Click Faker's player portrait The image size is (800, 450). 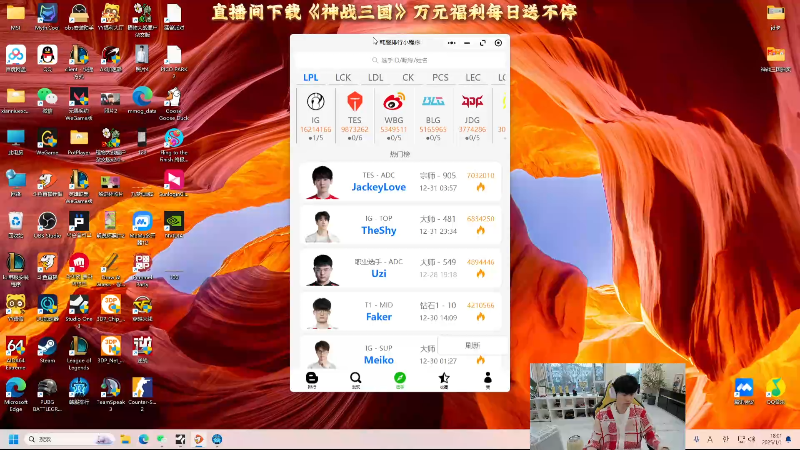point(322,313)
